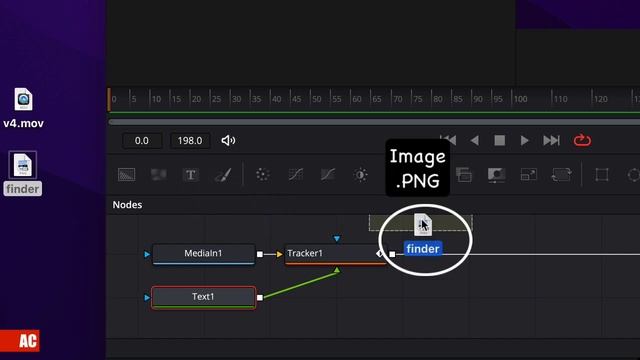
Task: Select the Text+ tool icon
Action: (191, 175)
